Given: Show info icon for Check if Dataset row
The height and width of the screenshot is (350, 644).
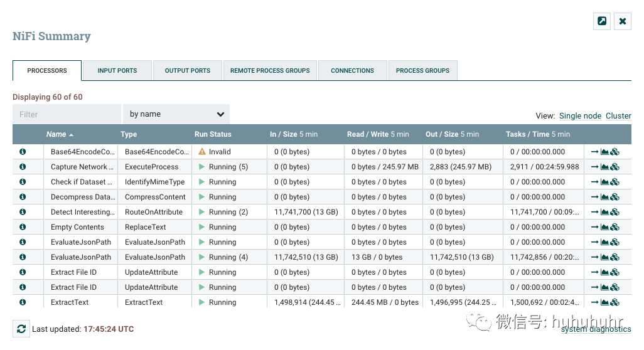Looking at the screenshot, I should 23,181.
